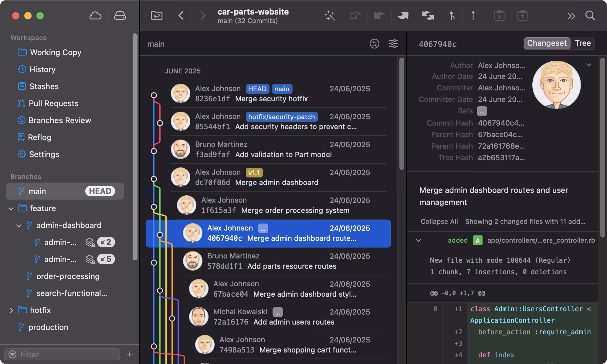Open Pull Requests from the sidebar

[53, 103]
